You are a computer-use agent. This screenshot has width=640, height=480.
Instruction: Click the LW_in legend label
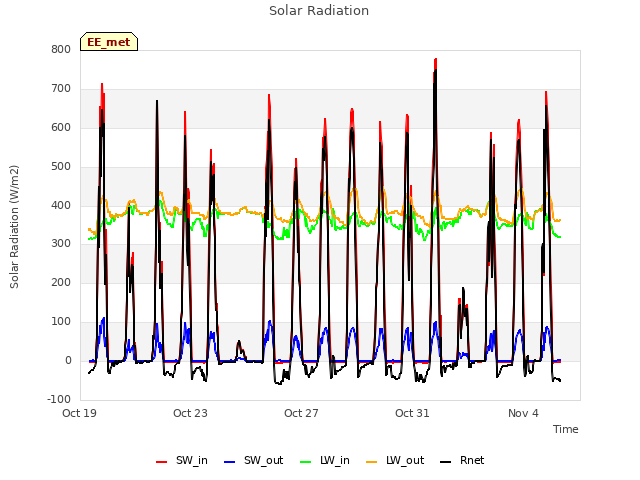tap(335, 461)
